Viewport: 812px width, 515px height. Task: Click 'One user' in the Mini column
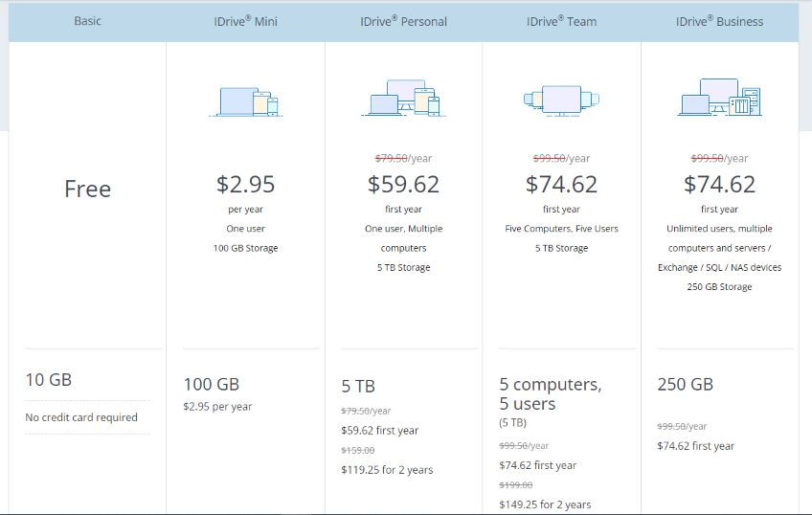coord(245,229)
